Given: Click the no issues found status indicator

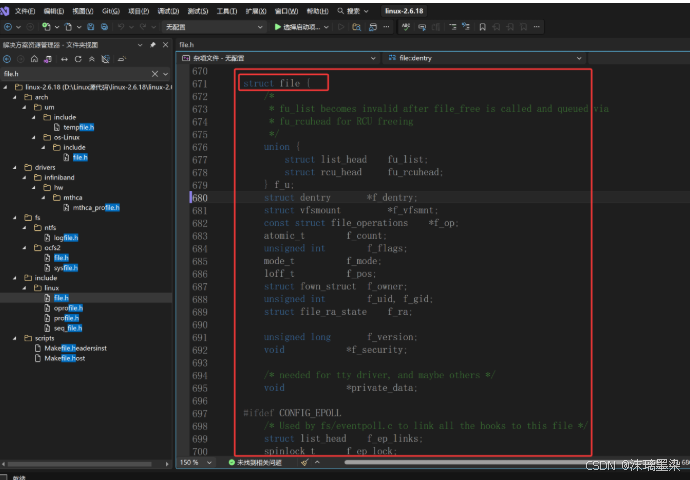Looking at the screenshot, I should coord(255,462).
